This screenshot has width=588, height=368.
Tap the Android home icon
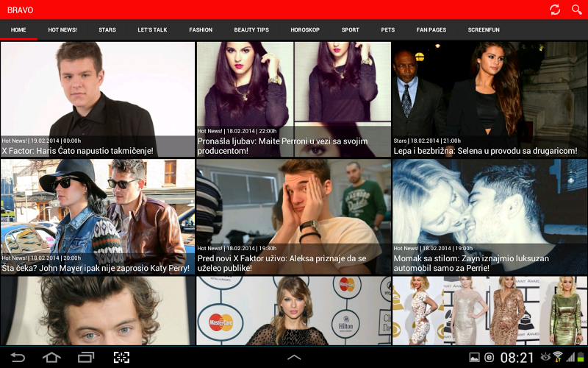coord(51,357)
